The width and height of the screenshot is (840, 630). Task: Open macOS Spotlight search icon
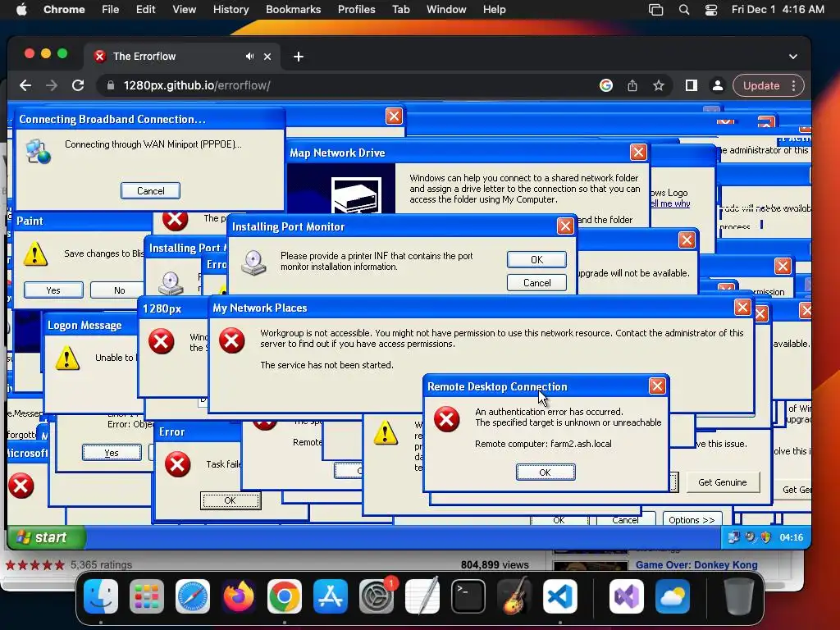[x=684, y=10]
